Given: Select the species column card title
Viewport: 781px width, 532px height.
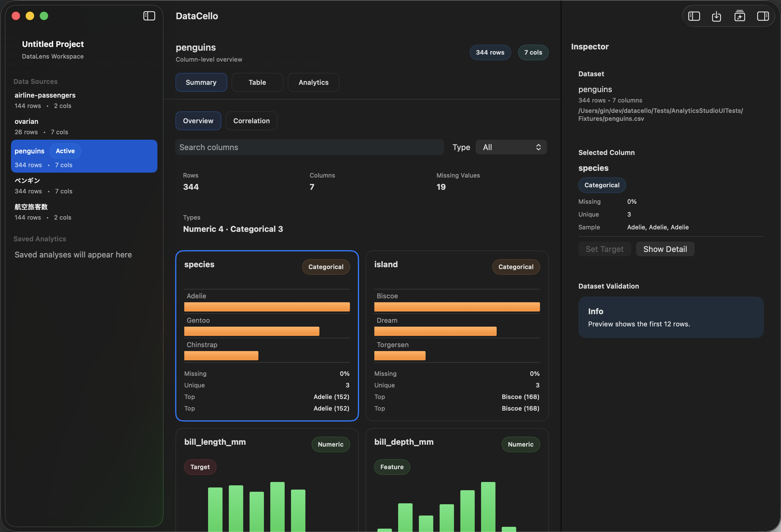Looking at the screenshot, I should tap(199, 264).
